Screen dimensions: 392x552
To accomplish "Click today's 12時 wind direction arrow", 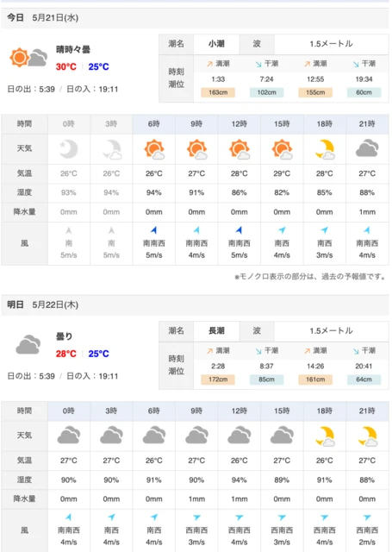I will pos(239,230).
